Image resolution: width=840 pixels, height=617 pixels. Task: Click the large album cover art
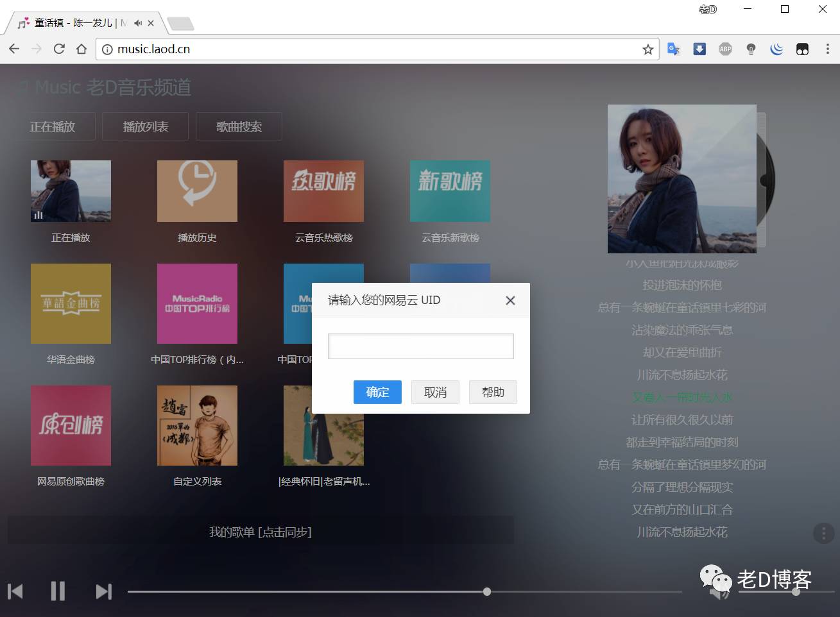(682, 179)
